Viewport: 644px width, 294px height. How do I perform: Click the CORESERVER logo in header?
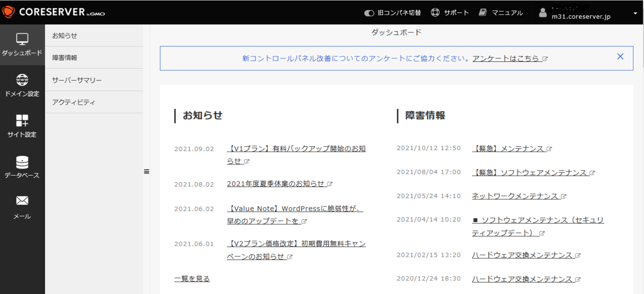[x=54, y=12]
